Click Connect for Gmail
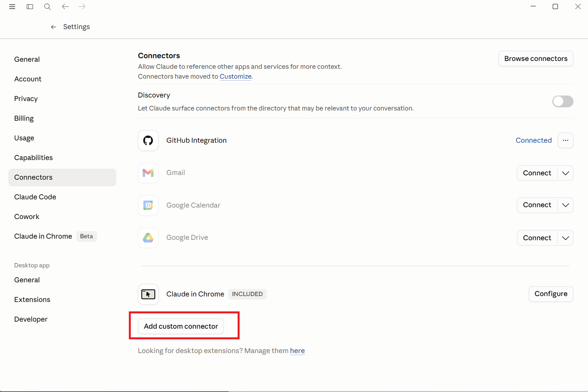Viewport: 588px width, 392px height. [537, 173]
